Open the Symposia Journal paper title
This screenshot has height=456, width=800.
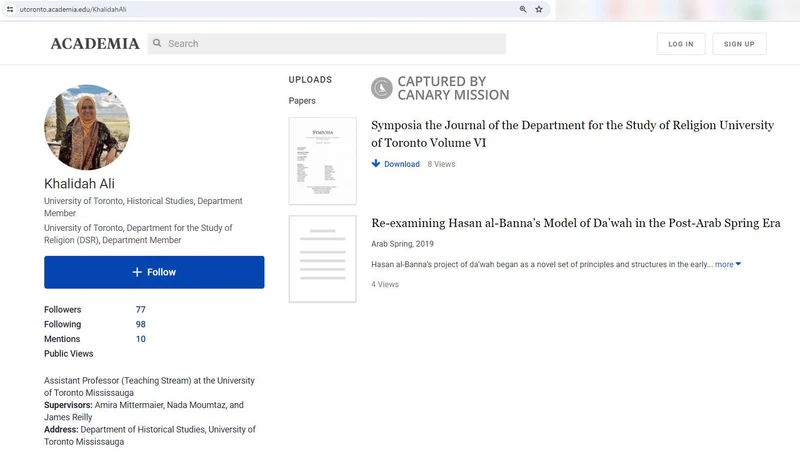pos(572,134)
